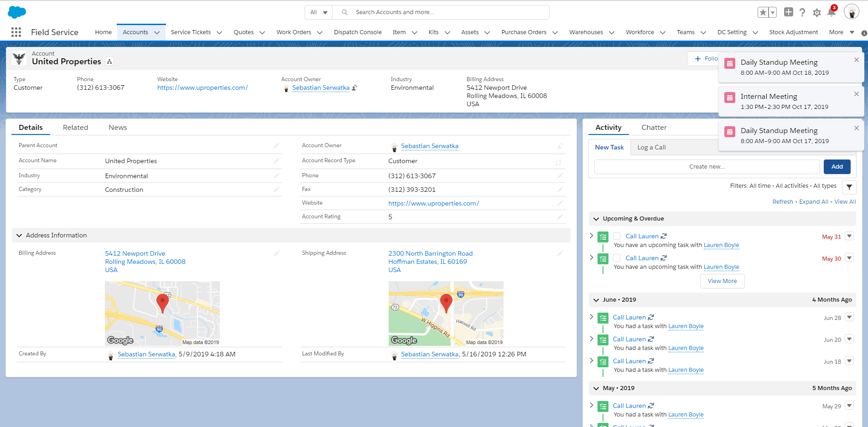Check off the May 30 Call Lauren task

[617, 258]
